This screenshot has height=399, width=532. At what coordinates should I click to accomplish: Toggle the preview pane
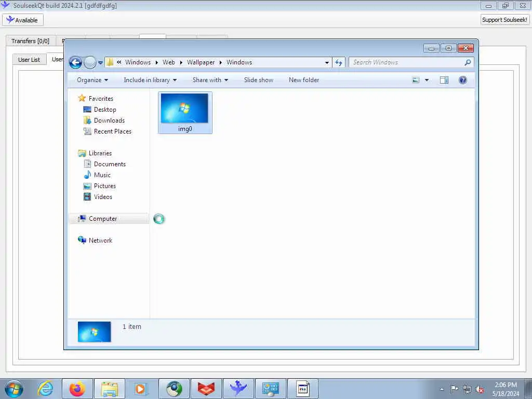point(444,80)
